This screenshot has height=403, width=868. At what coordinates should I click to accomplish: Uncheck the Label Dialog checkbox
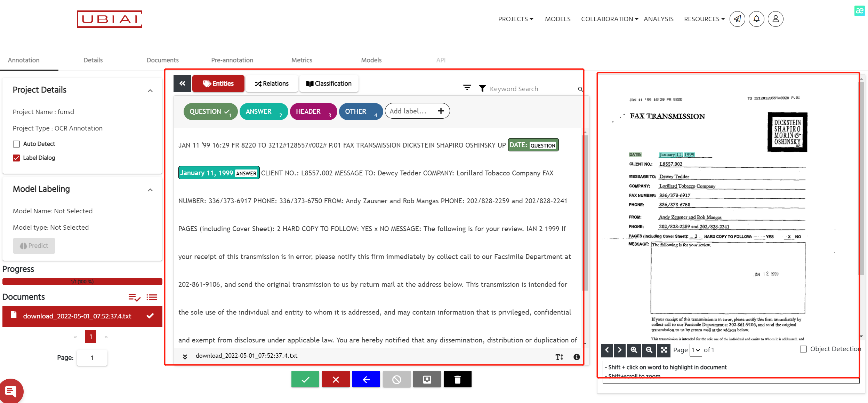point(16,158)
